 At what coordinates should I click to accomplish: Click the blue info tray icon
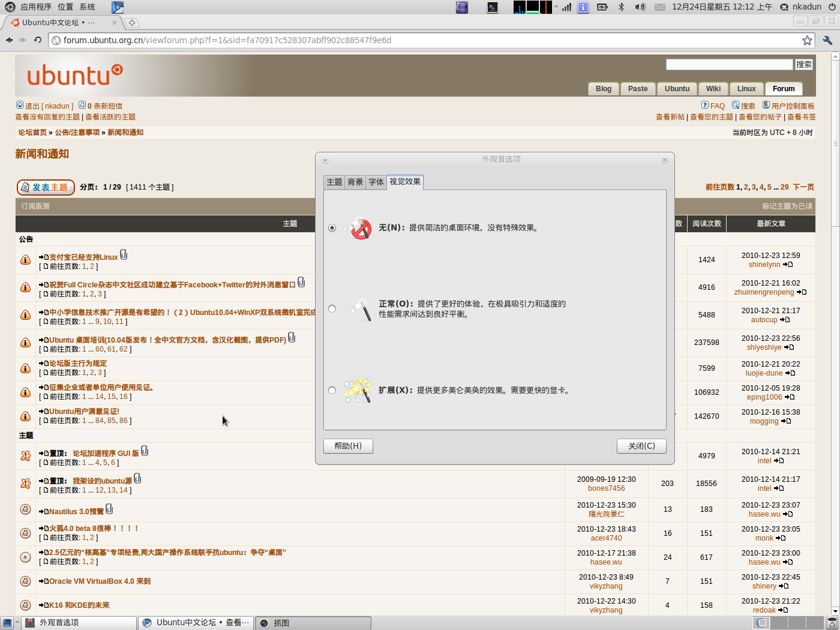[x=583, y=7]
